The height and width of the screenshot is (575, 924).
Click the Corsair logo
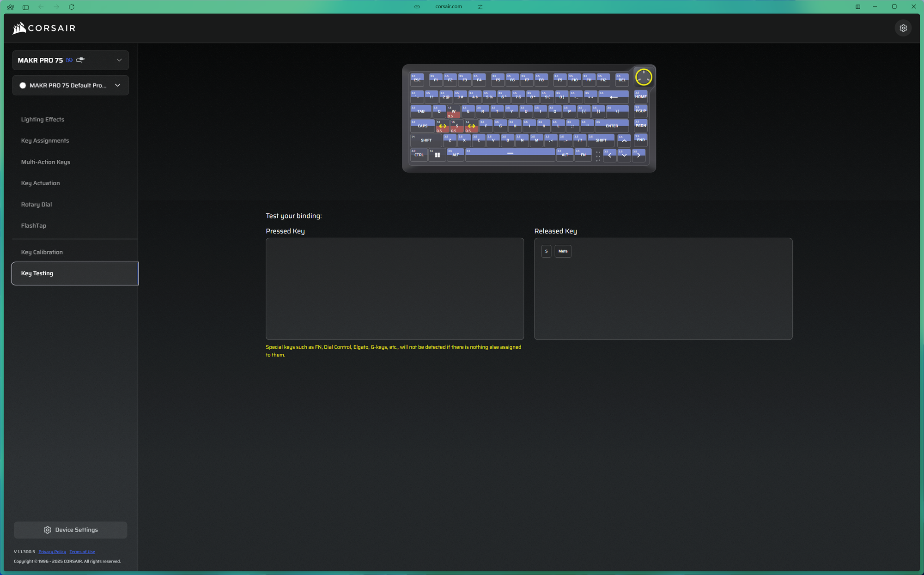pyautogui.click(x=44, y=28)
